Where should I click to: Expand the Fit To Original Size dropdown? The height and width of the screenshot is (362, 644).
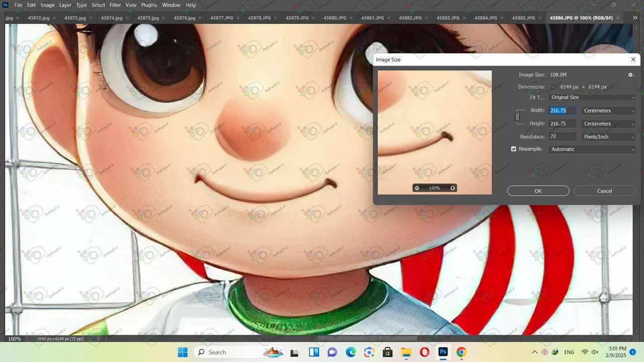pos(592,98)
